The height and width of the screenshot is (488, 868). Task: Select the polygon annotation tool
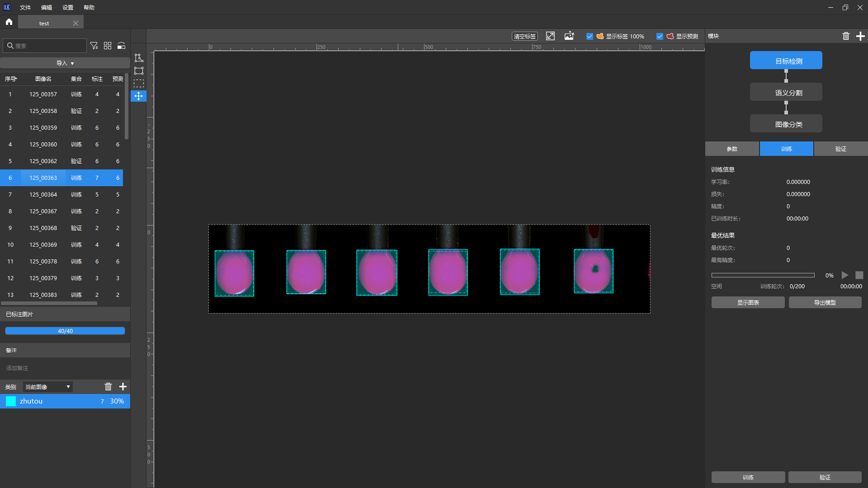pyautogui.click(x=139, y=58)
